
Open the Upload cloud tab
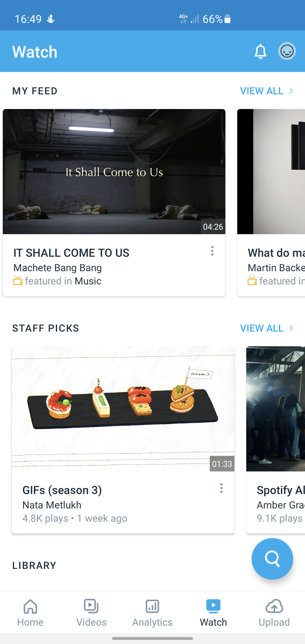[x=274, y=613]
